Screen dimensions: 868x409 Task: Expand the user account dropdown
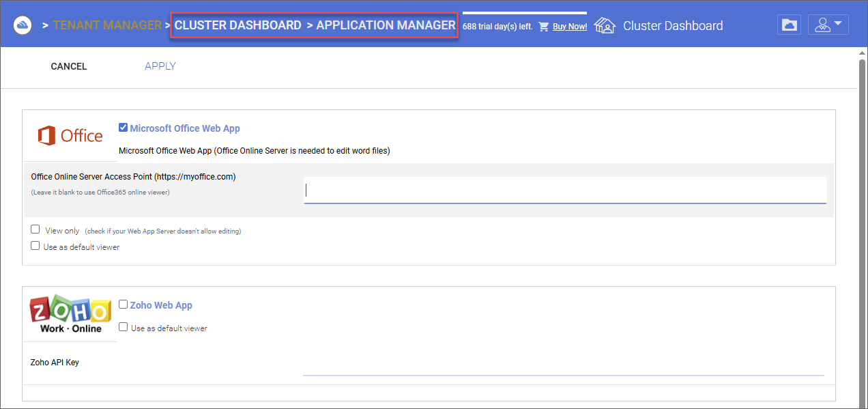pyautogui.click(x=828, y=25)
